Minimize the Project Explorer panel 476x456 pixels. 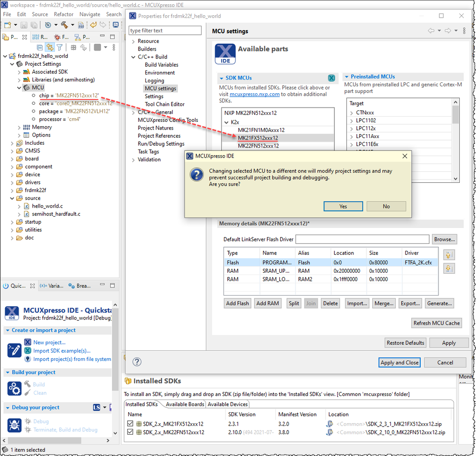(x=102, y=36)
